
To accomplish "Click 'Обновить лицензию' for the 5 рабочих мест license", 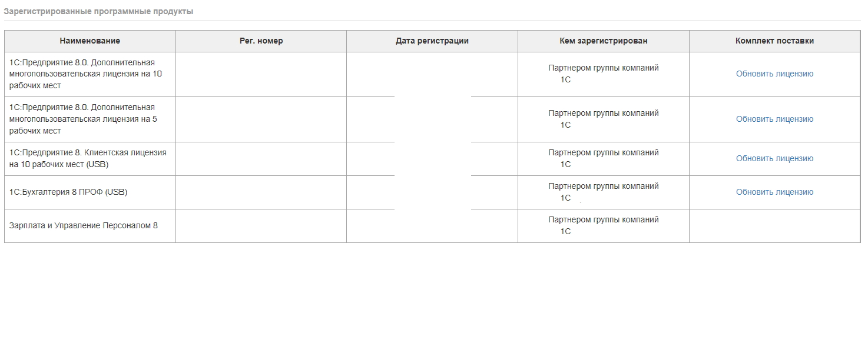I will pos(774,119).
